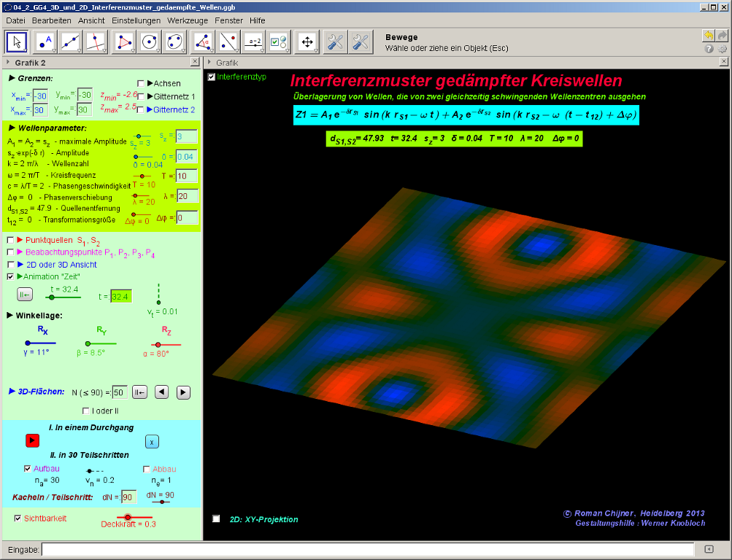Screen dimensions: 732x560
Task: Select the Angle tool
Action: pos(201,42)
